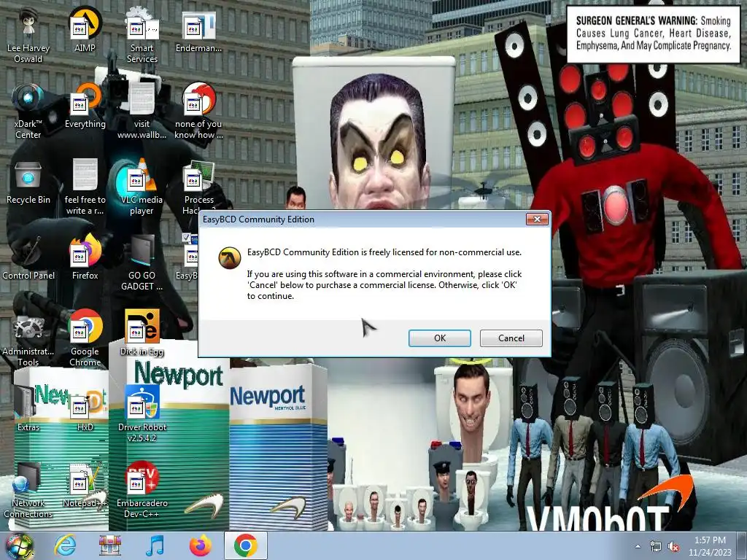Screen dimensions: 747x560
Task: Click the muted volume tray icon
Action: coord(673,547)
